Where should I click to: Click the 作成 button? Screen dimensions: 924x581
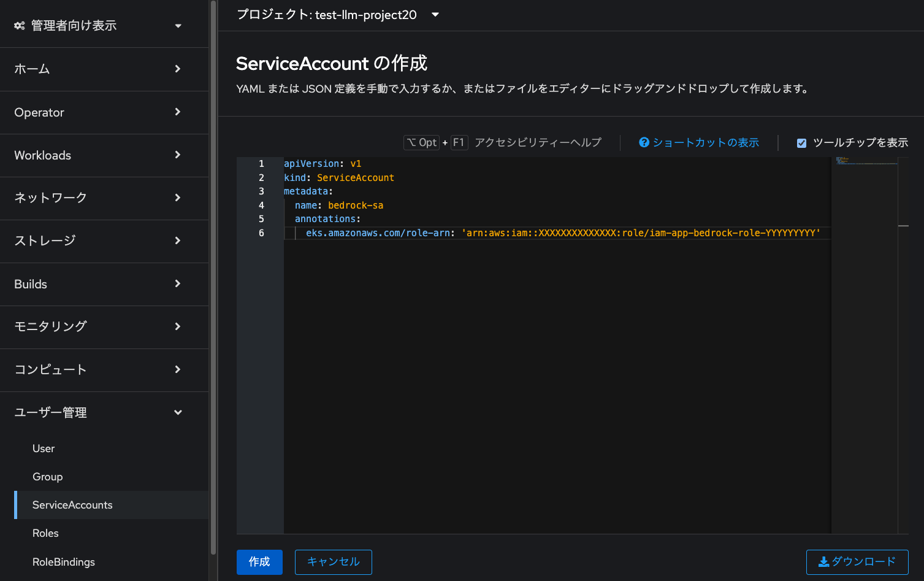259,562
